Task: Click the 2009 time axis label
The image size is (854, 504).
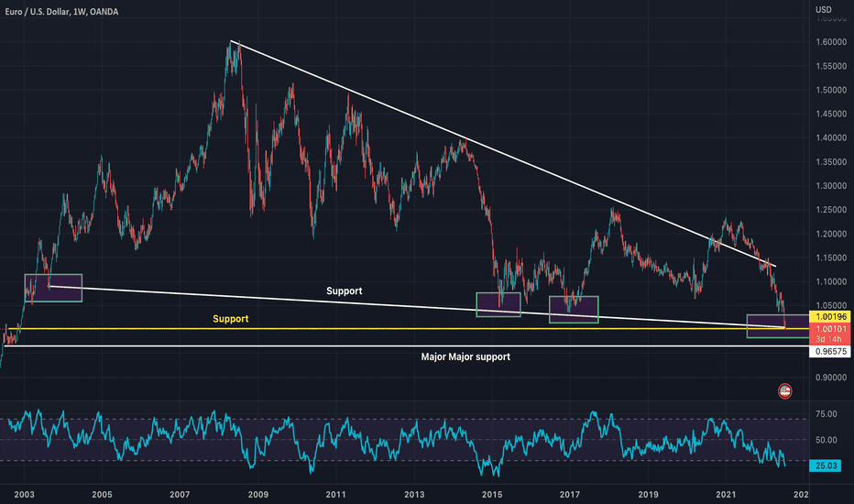Action: pos(258,495)
